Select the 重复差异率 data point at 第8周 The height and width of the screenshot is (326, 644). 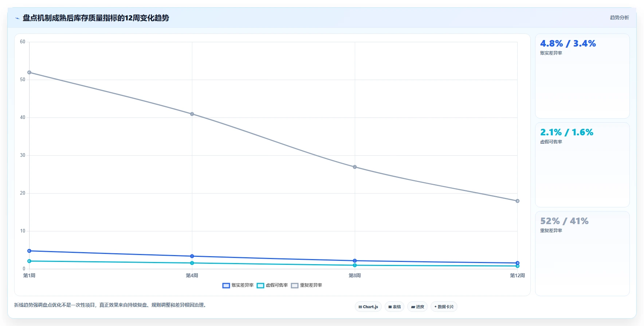[x=355, y=167]
